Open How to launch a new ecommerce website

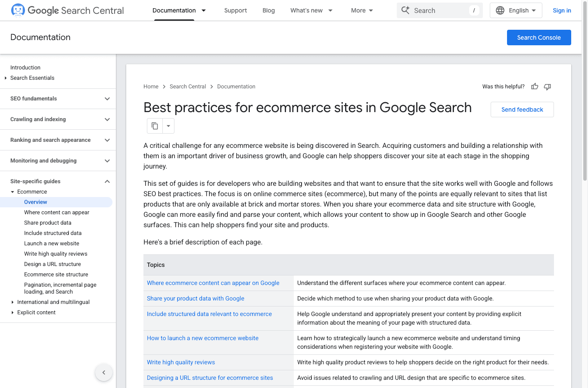(x=203, y=338)
